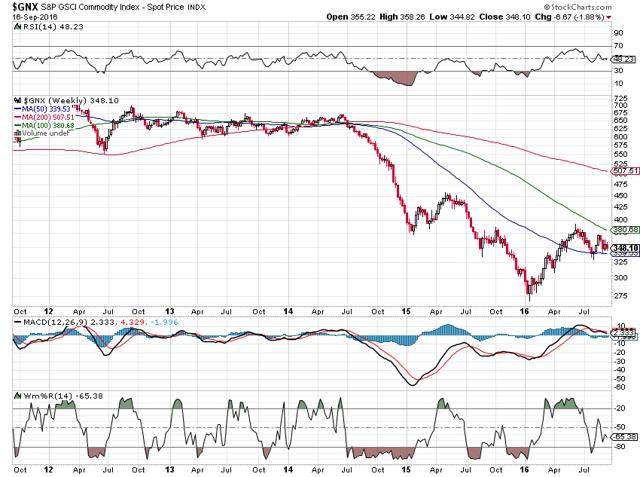Viewport: 640px width, 477px height.
Task: Select the $GNX (Weekly) 348.10 legend
Action: (71, 100)
